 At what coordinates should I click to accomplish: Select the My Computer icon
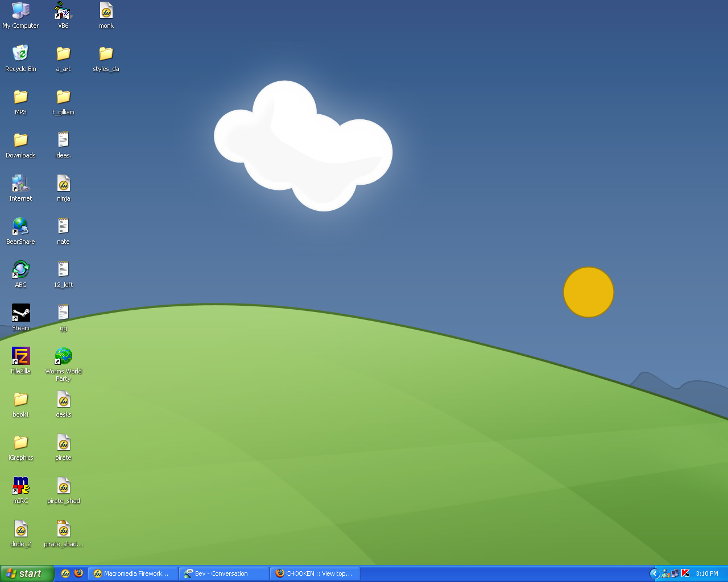(20, 11)
